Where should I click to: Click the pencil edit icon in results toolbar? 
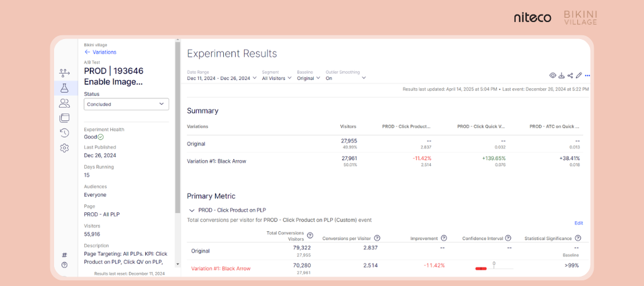coord(579,76)
